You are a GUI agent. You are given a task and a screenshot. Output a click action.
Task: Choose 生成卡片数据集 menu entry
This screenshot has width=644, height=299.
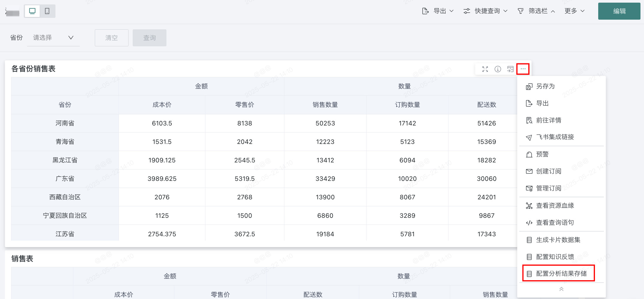tap(561, 240)
